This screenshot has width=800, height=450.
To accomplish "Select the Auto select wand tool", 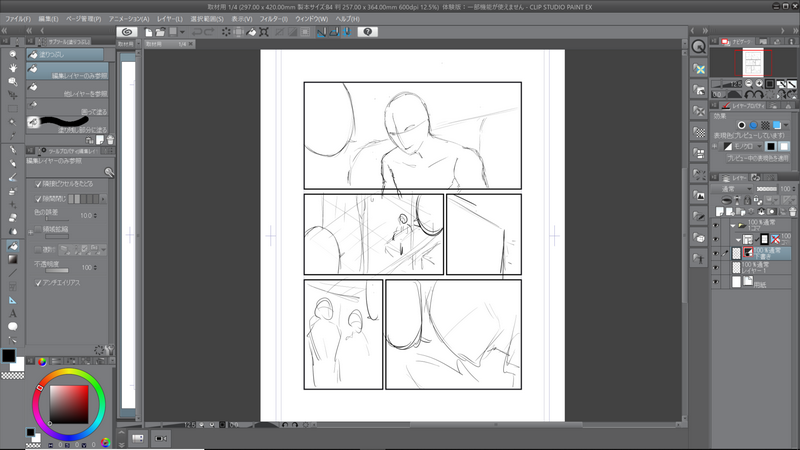I will 13,122.
